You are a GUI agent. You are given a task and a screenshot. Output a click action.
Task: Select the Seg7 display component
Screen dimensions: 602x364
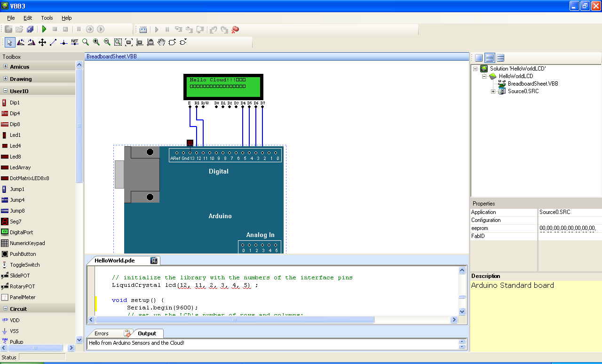[16, 222]
